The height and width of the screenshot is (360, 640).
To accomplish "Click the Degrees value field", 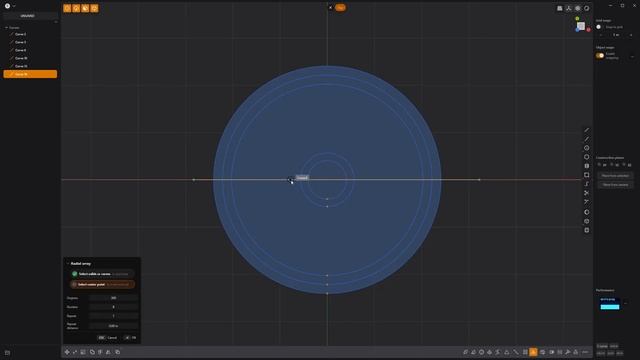I will tap(113, 298).
